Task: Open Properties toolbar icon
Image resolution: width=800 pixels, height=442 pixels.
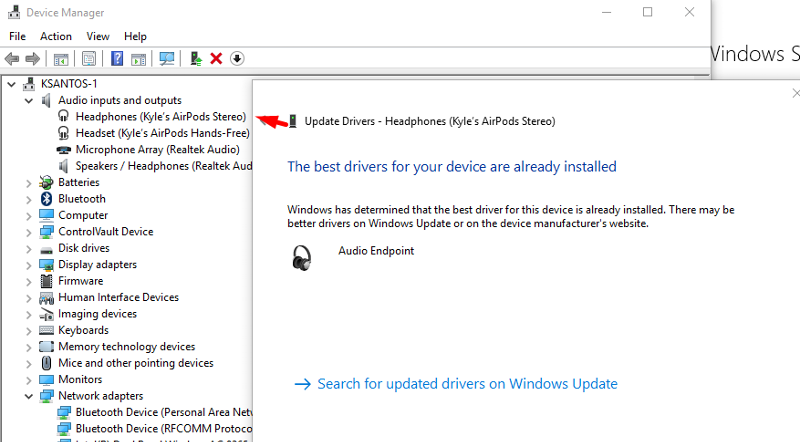Action: coord(89,59)
